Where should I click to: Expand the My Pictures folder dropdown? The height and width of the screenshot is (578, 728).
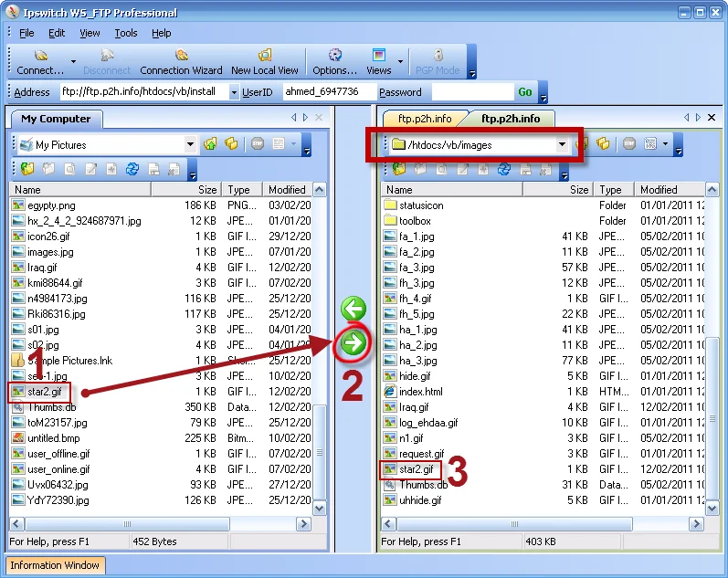tap(190, 144)
